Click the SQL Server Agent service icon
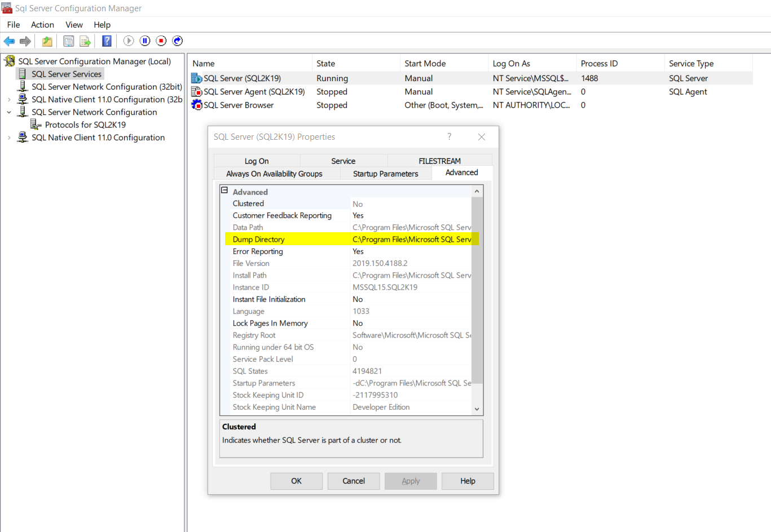Viewport: 771px width, 532px height. [197, 91]
